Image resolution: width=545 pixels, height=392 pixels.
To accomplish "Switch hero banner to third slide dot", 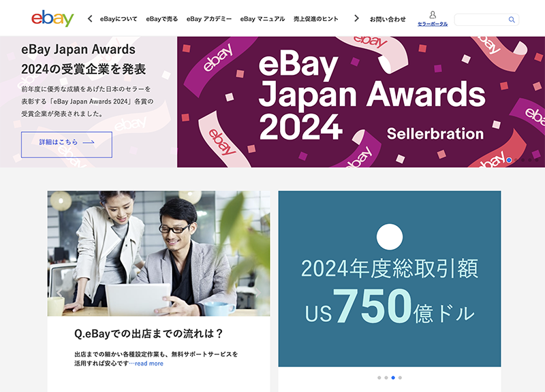I will [x=523, y=160].
